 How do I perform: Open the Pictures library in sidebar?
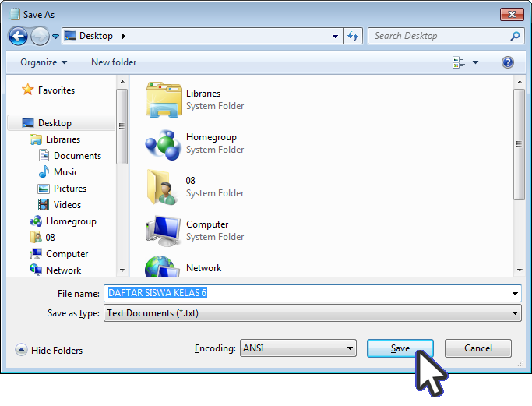coord(62,189)
